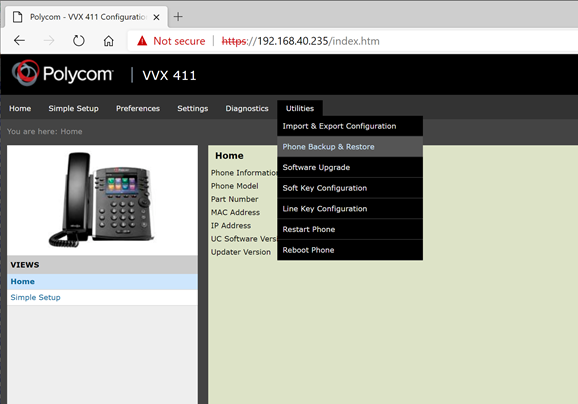Go to the browser home icon
Screen dimensions: 578x404
pyautogui.click(x=108, y=41)
